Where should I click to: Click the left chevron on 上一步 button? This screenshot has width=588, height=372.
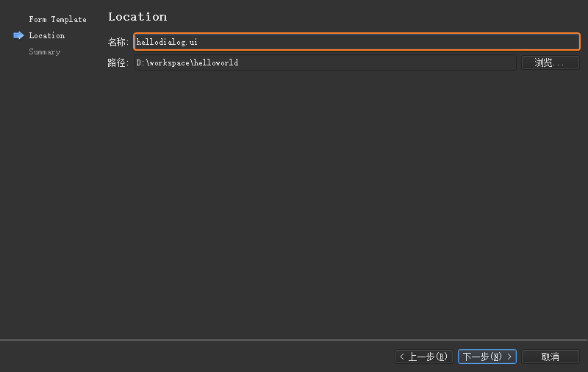(402, 357)
